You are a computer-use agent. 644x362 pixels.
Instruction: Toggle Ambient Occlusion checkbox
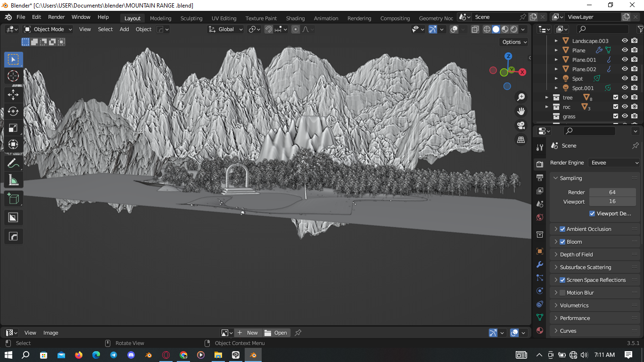(x=562, y=229)
